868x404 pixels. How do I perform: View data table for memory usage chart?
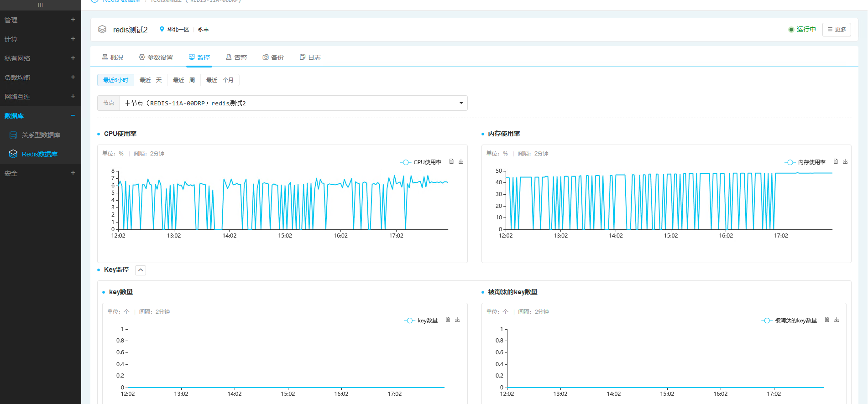[x=836, y=161]
